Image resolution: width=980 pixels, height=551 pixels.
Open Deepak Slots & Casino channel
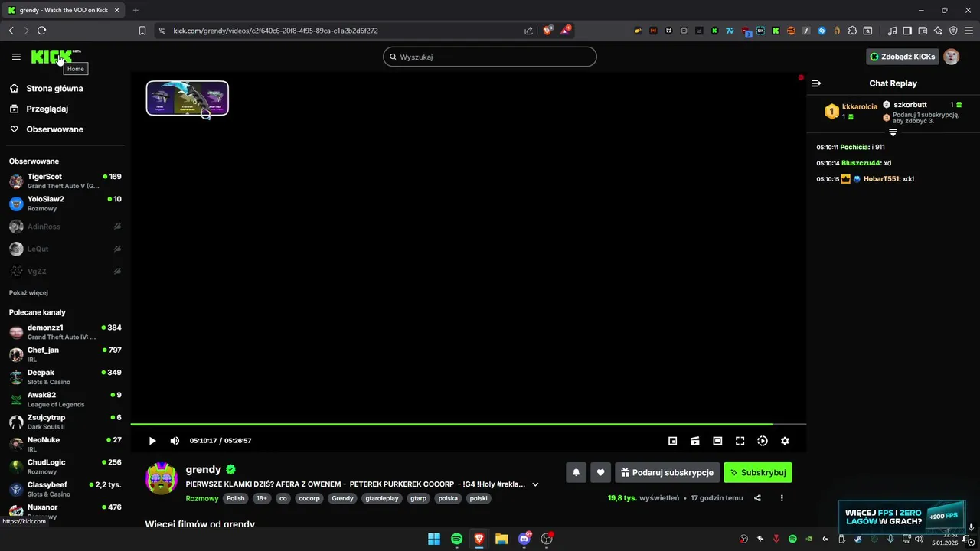(64, 377)
